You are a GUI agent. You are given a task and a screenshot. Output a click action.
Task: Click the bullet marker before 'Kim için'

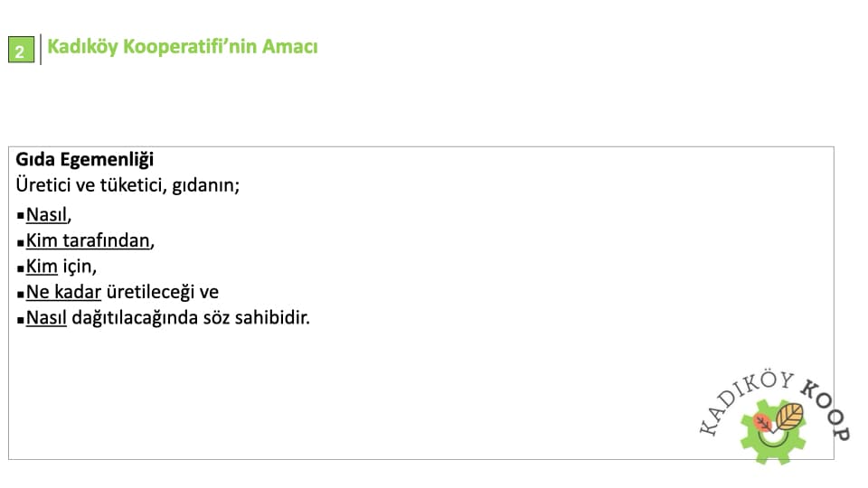20,267
